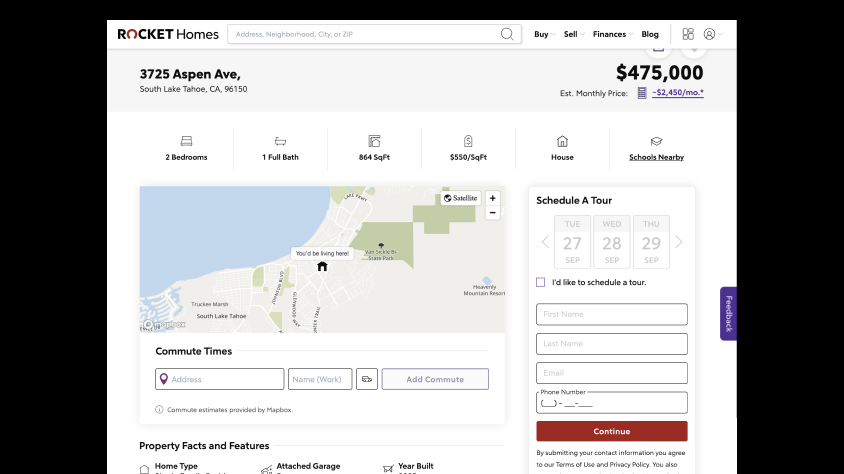Click the First Name field
Image resolution: width=844 pixels, height=474 pixels.
pyautogui.click(x=611, y=314)
